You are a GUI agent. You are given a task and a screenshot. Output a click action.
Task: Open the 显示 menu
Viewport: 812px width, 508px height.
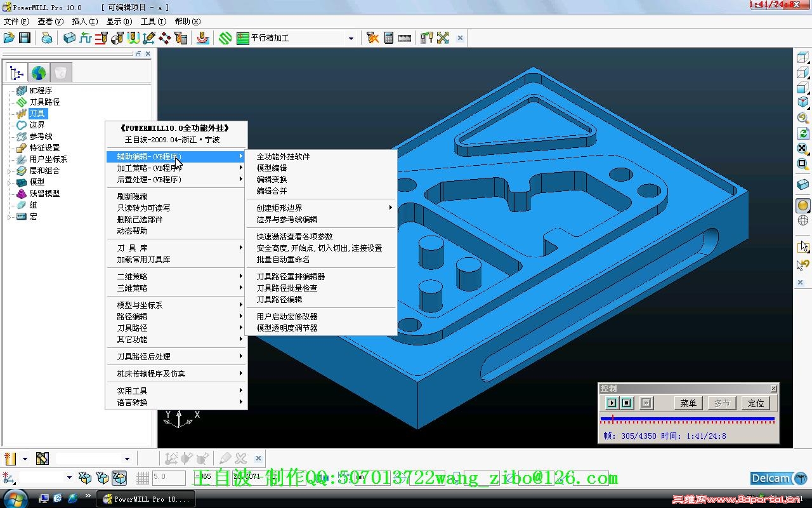(x=119, y=21)
